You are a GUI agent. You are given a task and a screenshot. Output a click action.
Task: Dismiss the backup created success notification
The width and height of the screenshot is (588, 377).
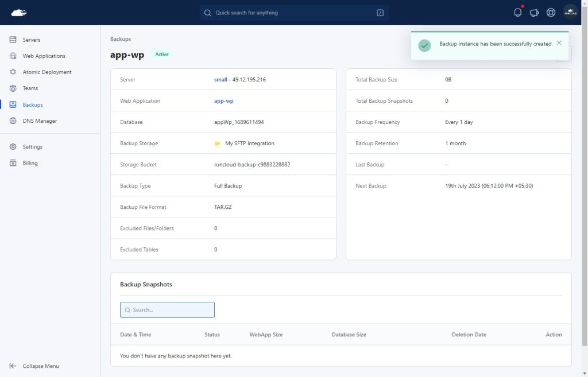559,43
